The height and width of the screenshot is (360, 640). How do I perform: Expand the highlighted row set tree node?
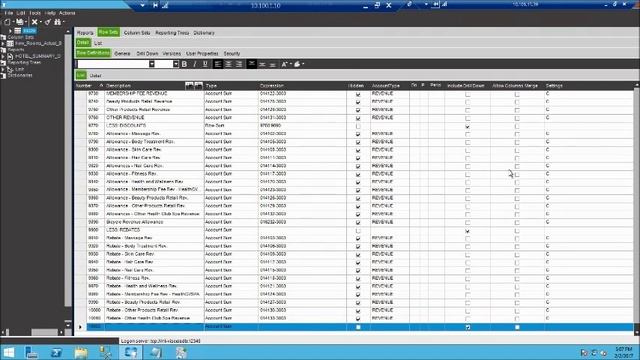pyautogui.click(x=10, y=31)
